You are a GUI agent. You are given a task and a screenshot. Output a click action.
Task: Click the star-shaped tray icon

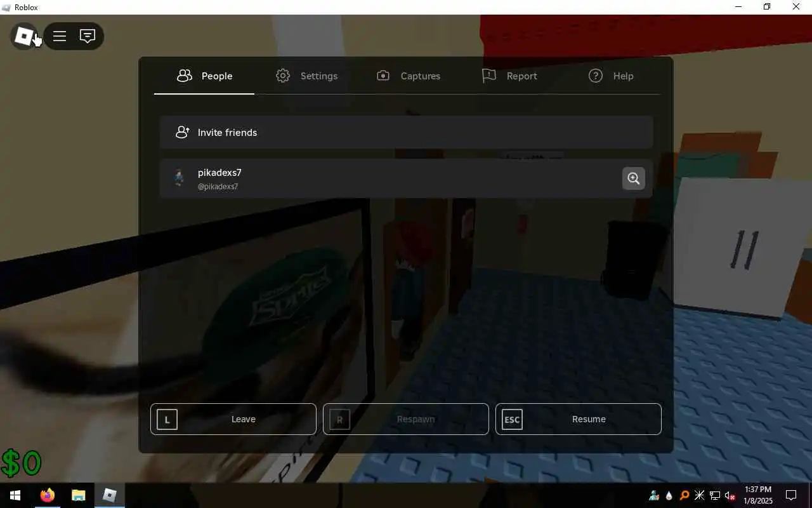coord(700,496)
